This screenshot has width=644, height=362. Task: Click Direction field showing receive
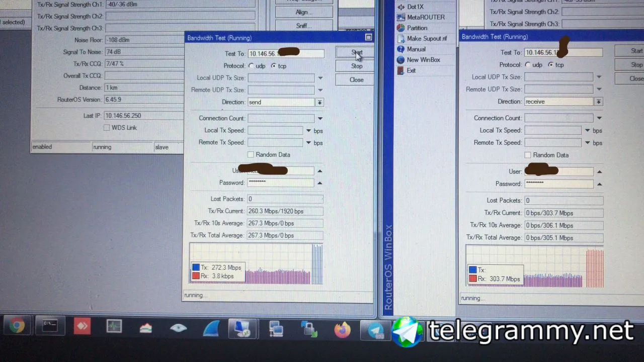tap(558, 102)
